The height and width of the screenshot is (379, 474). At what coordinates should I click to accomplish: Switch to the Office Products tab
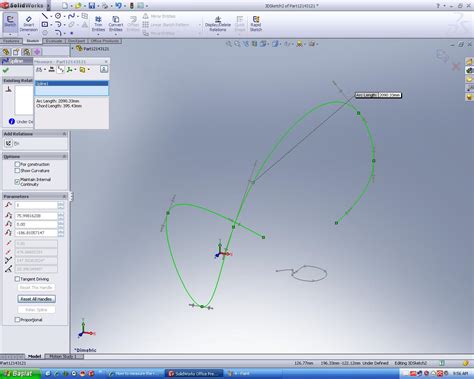click(x=105, y=41)
